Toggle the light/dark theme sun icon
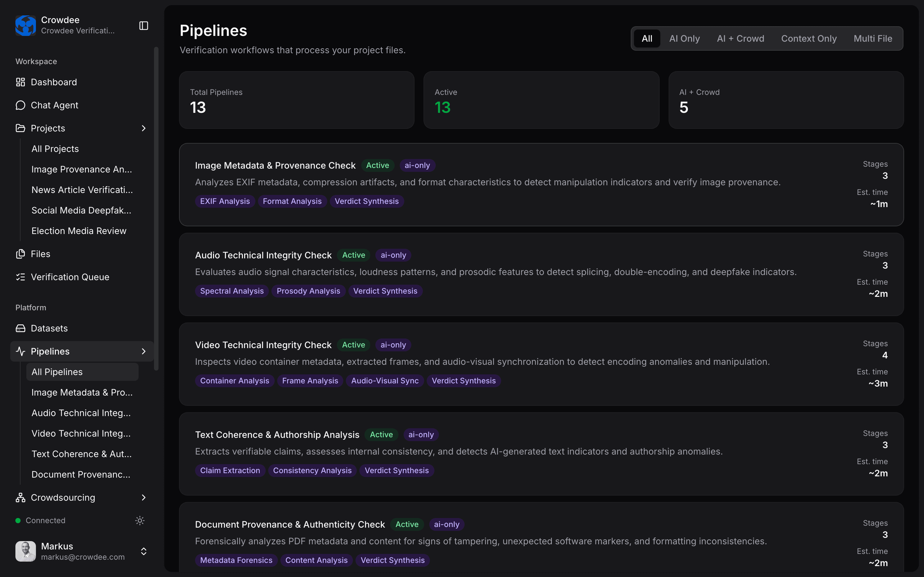This screenshot has width=924, height=577. pos(140,521)
